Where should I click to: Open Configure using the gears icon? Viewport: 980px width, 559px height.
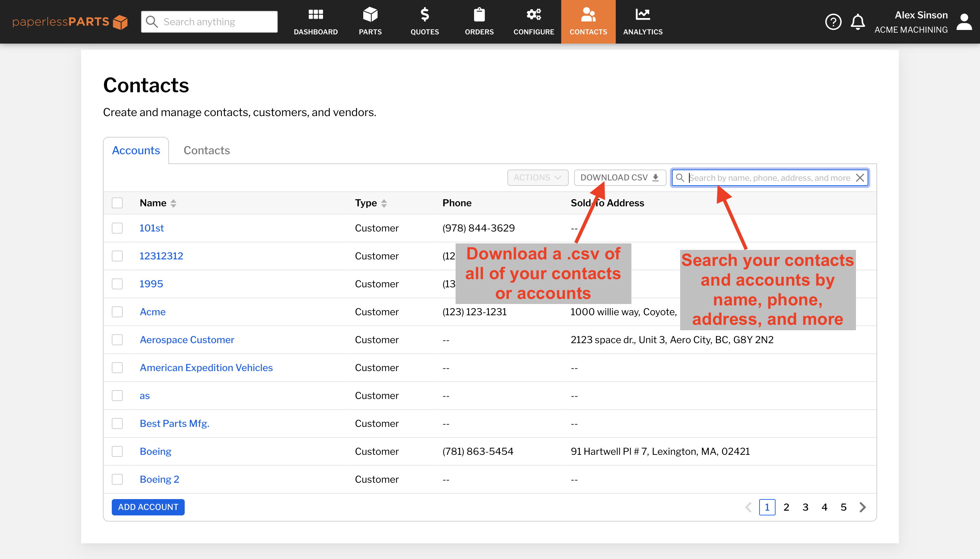coord(533,15)
